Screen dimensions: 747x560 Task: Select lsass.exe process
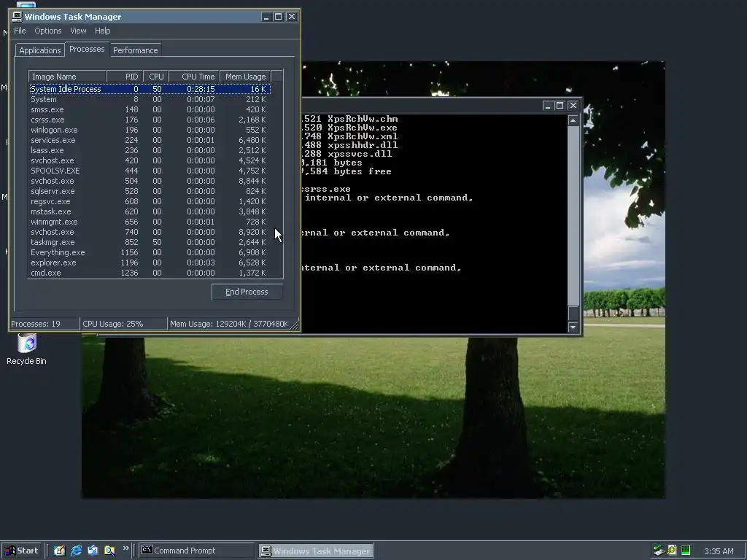[150, 150]
